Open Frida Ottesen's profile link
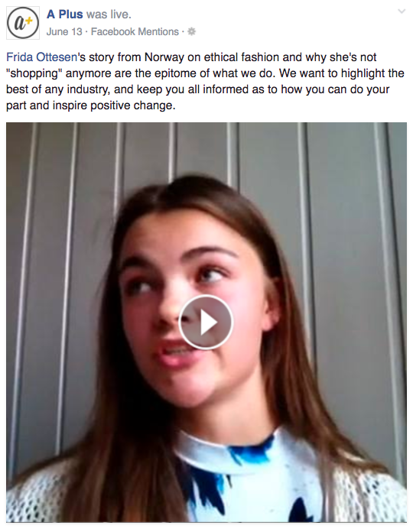This screenshot has width=413, height=532. click(42, 57)
